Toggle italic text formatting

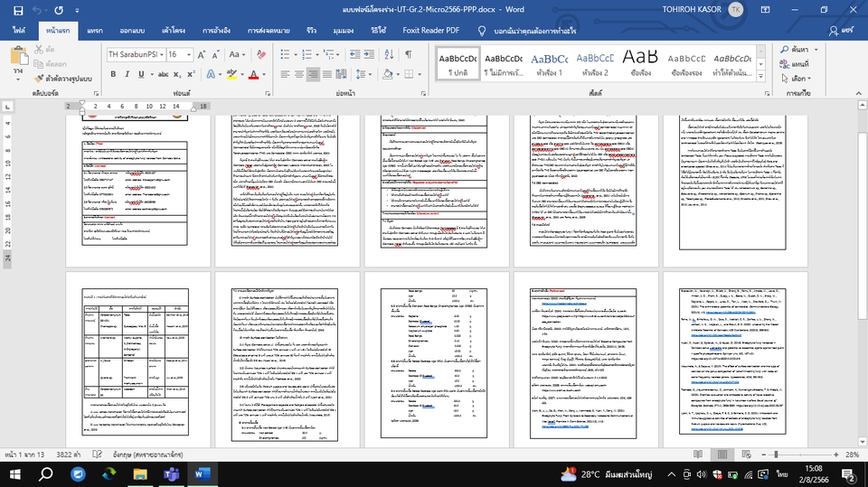pyautogui.click(x=128, y=74)
